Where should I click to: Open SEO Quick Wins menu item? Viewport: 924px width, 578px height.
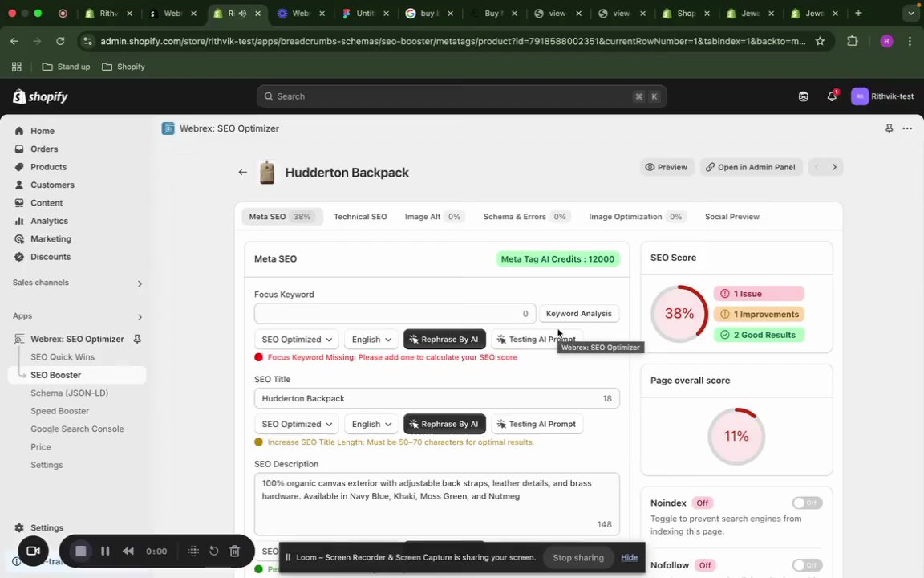point(63,356)
